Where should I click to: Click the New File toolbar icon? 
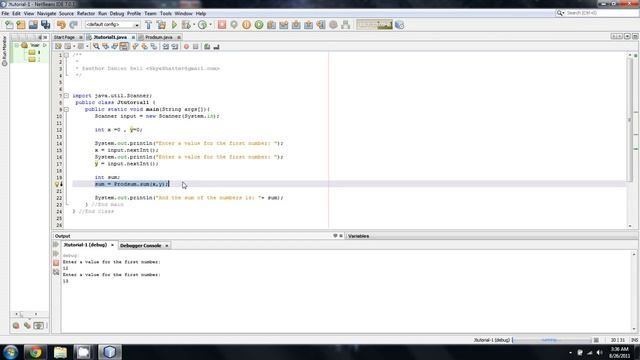pyautogui.click(x=9, y=25)
